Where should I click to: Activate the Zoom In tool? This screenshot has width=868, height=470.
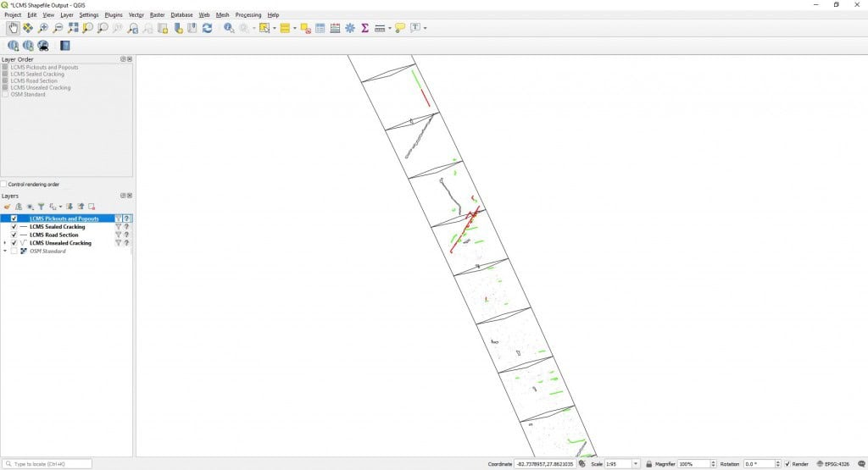42,28
